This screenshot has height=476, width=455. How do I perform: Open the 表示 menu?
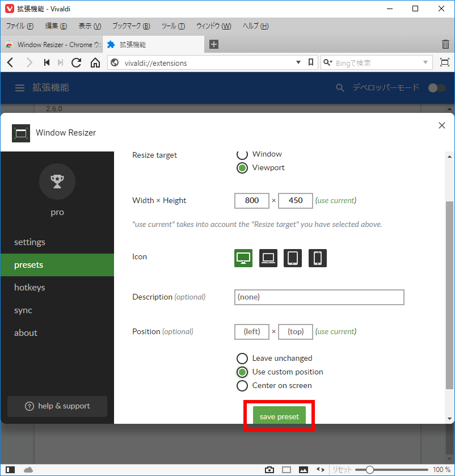tap(90, 26)
